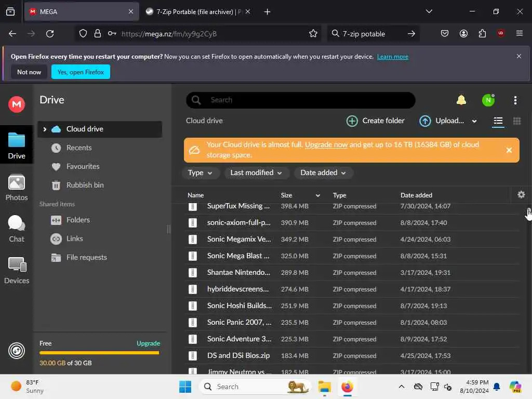
Task: Expand the Cloud drive tree arrow
Action: point(45,129)
